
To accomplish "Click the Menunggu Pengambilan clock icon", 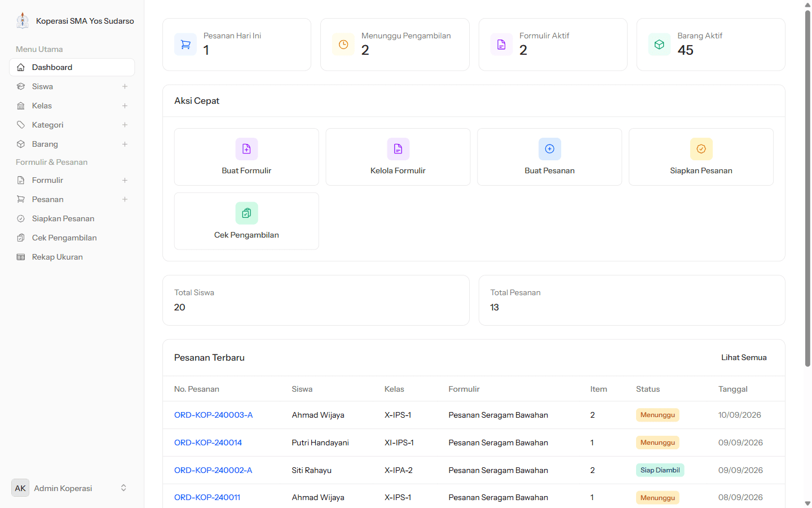I will 343,45.
